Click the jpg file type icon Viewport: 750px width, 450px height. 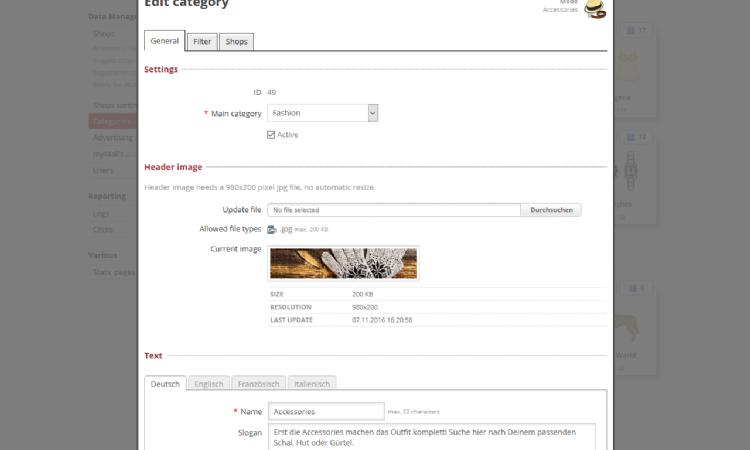point(272,229)
